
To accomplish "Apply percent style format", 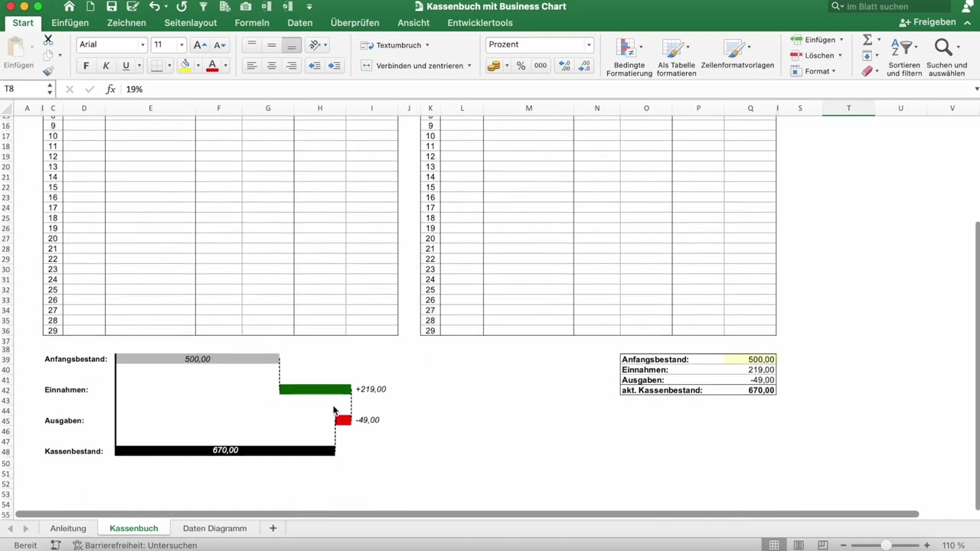I will coord(521,66).
